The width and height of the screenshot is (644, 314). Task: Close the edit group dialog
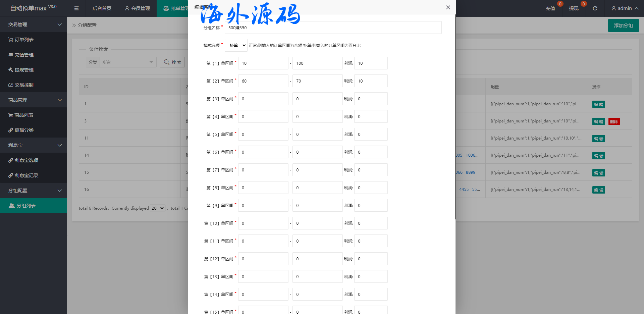448,7
